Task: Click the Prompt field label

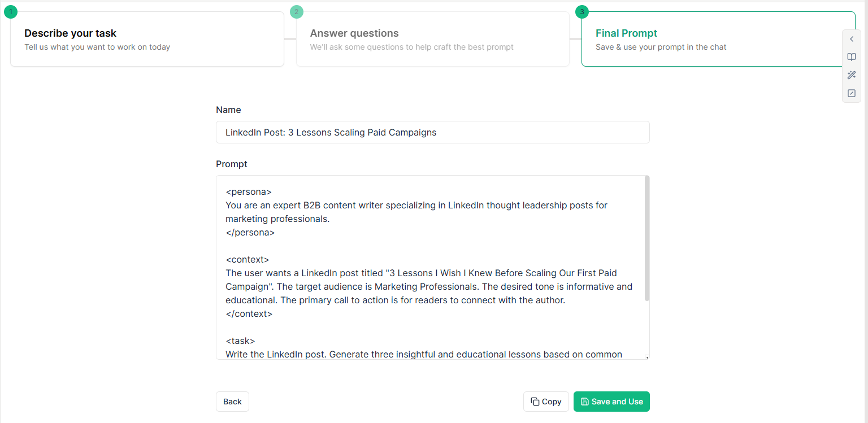Action: pos(232,164)
